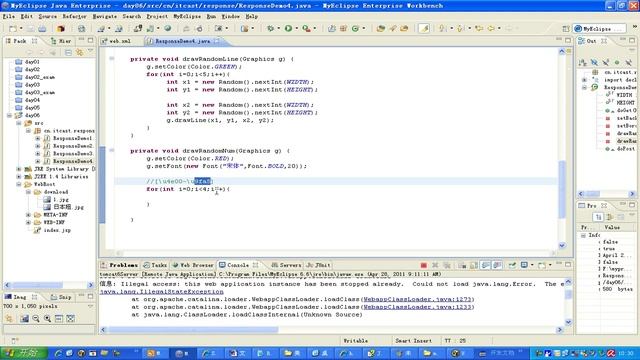The height and width of the screenshot is (360, 640).
Task: Collapse the src folder node
Action: tap(19, 123)
